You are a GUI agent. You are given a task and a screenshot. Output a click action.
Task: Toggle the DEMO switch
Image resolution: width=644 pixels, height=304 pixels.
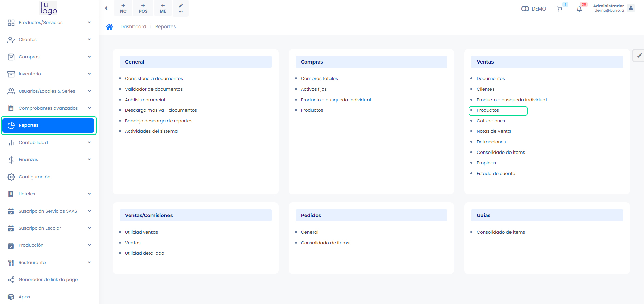(x=525, y=9)
